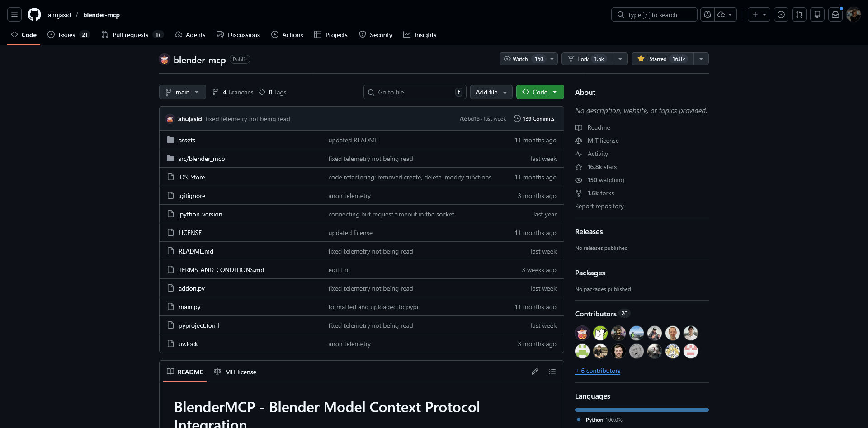Open the green Code dropdown button

tap(540, 92)
